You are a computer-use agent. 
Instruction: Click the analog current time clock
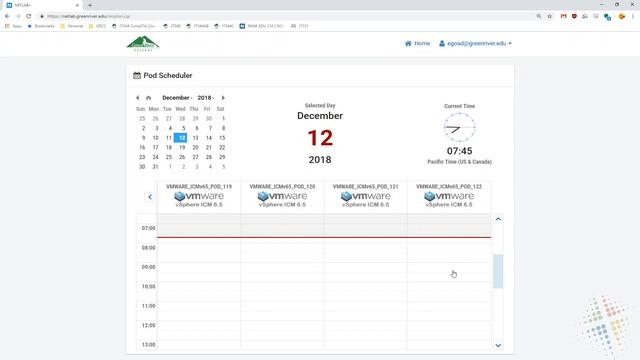point(460,128)
